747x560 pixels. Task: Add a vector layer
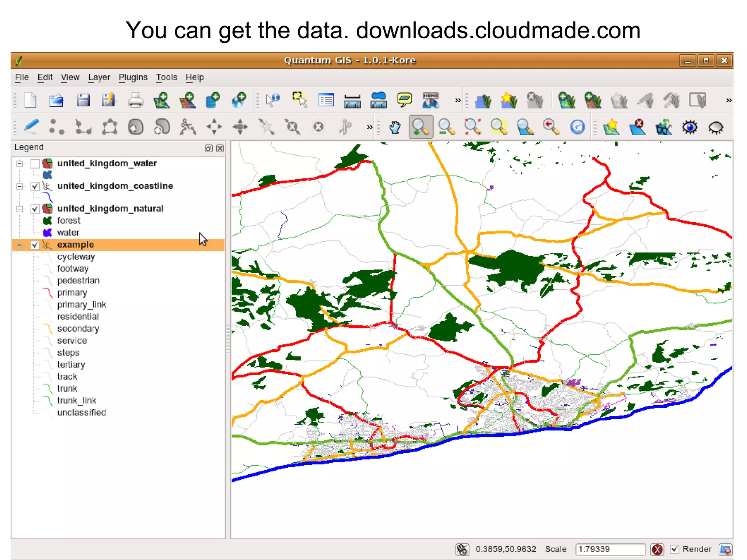pos(162,100)
